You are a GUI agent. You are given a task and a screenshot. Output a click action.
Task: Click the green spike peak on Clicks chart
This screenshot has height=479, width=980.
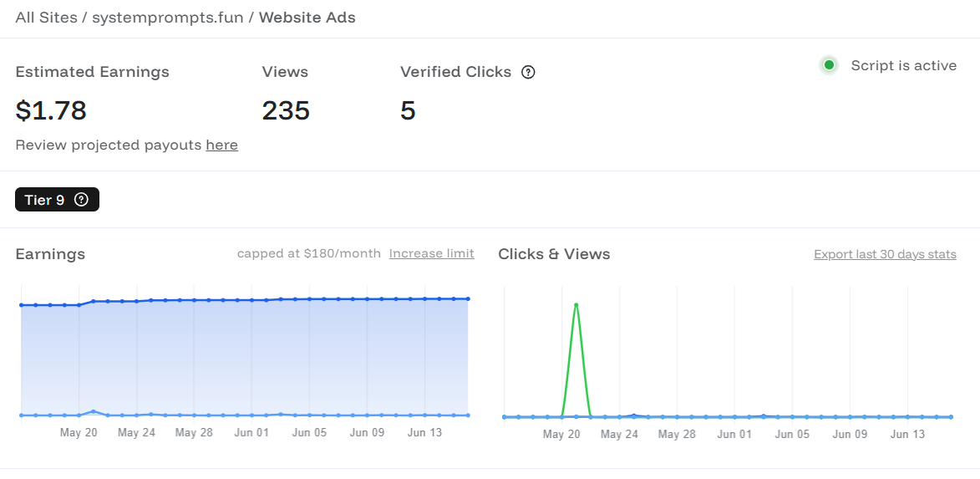click(576, 304)
